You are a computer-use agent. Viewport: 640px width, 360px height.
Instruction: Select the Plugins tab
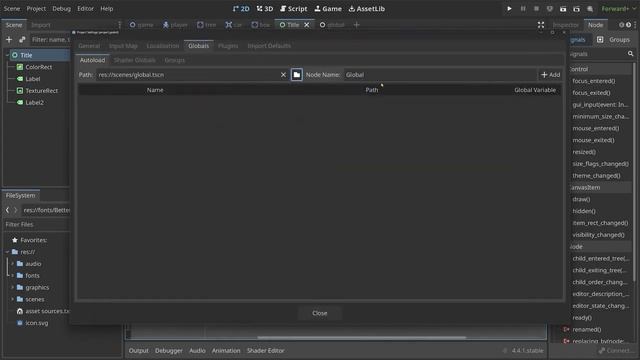tap(228, 46)
